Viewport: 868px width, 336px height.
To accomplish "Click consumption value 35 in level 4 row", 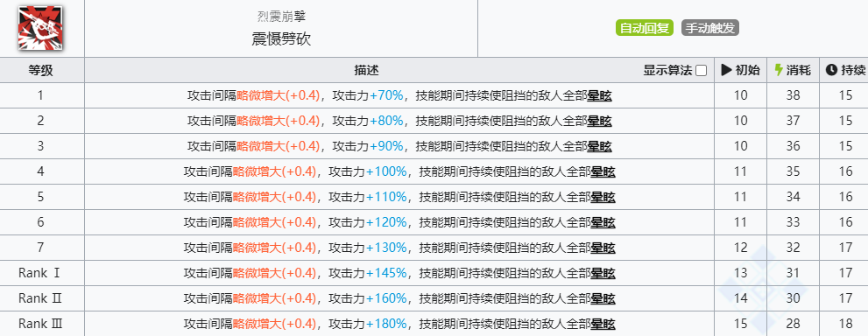I will point(793,171).
